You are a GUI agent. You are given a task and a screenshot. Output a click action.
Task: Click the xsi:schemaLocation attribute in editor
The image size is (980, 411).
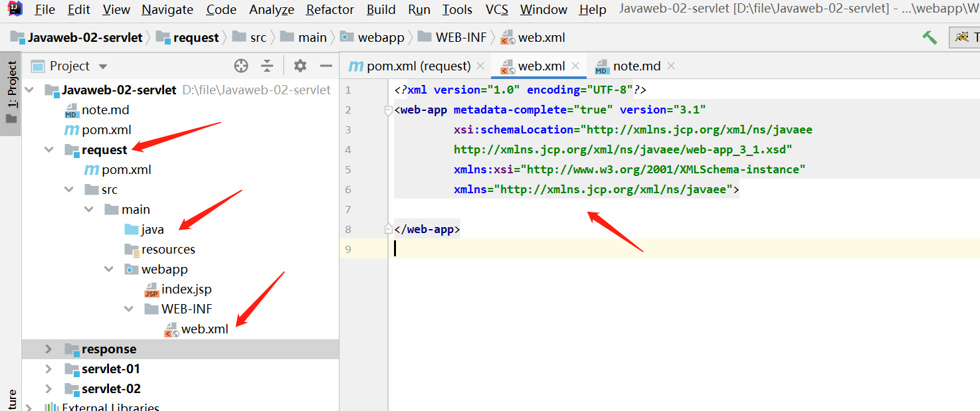coord(514,129)
